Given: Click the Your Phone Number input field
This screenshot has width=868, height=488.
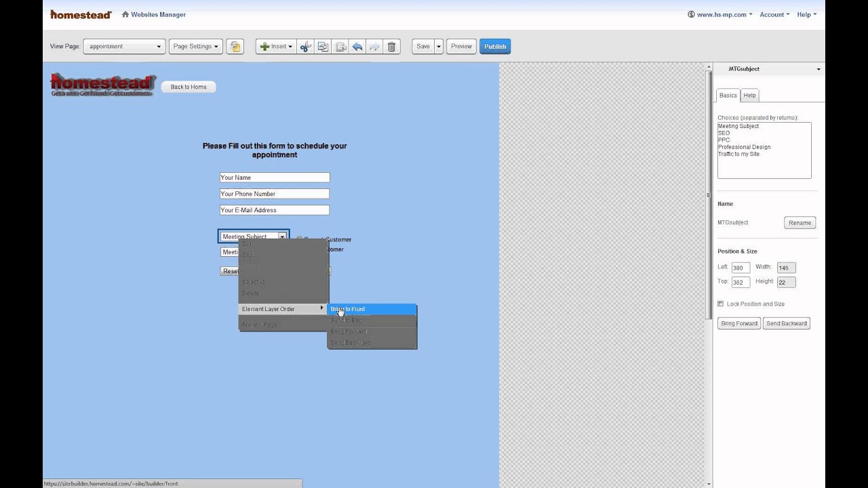Looking at the screenshot, I should (275, 194).
